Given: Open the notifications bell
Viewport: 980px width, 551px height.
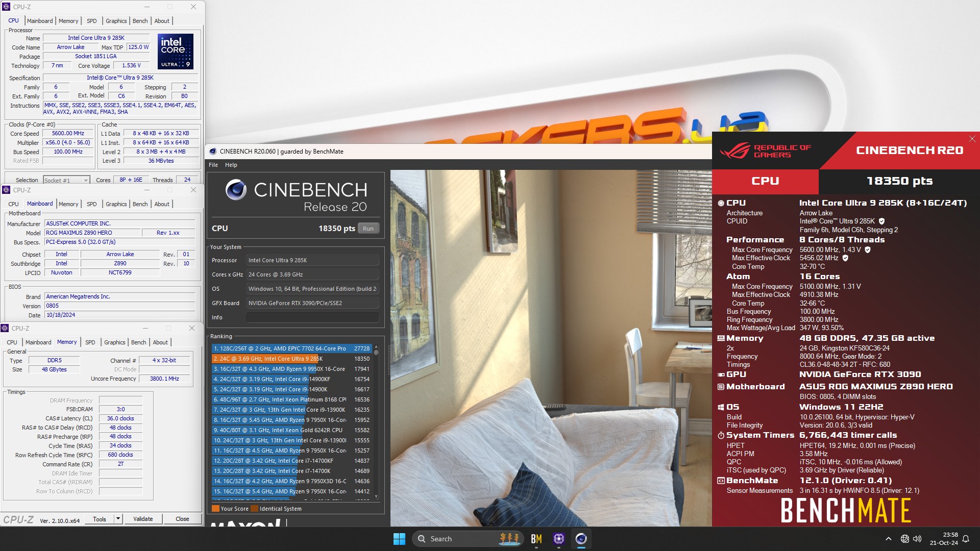Looking at the screenshot, I should (966, 539).
